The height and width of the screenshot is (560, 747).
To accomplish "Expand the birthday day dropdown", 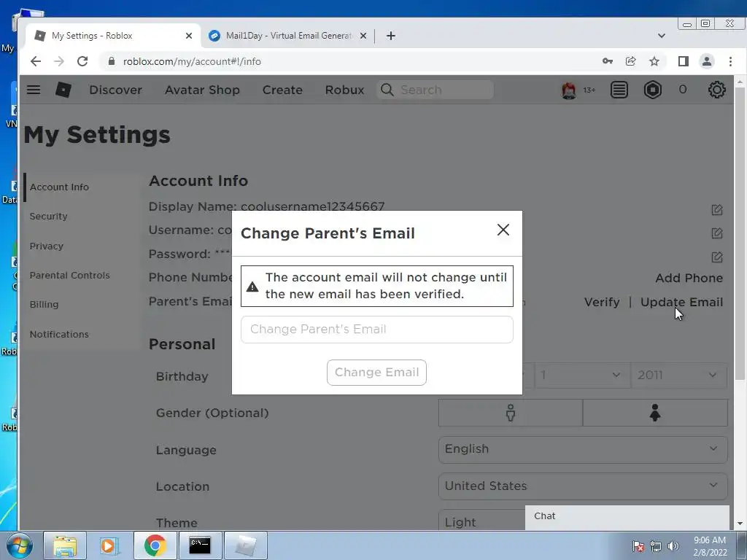I will click(582, 376).
